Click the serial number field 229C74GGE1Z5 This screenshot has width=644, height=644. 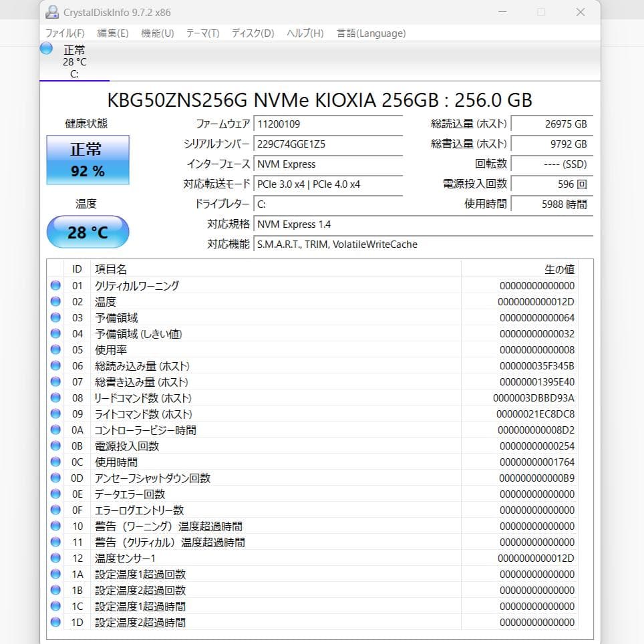coord(328,144)
